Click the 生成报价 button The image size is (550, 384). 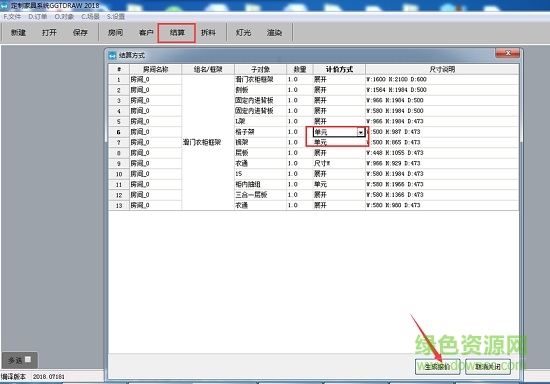(x=437, y=367)
